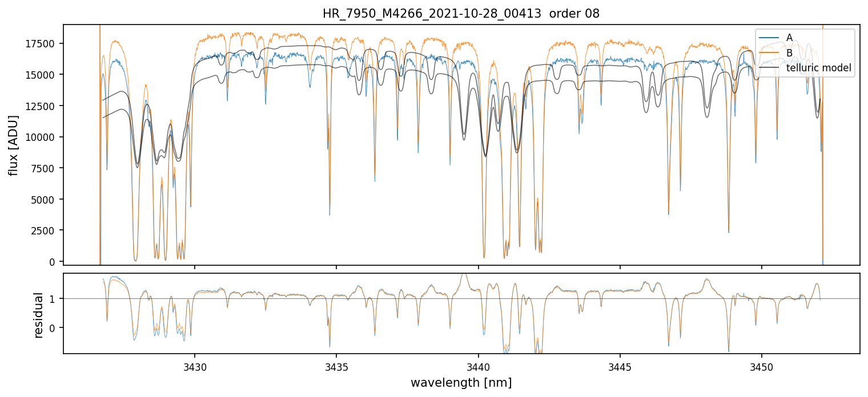Screen dimensions: 868x397
Task: Select the "telluric model" legend label
Action: coord(819,68)
